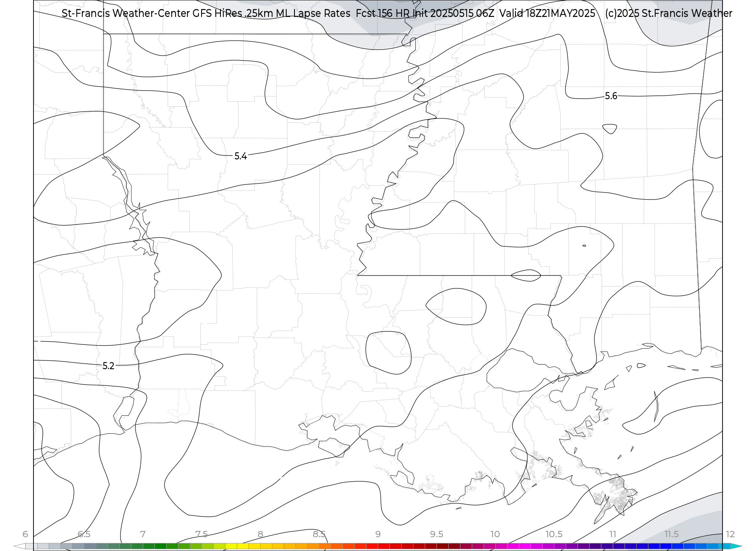Click the 'Fcst 156 HR' forecast hour text
The width and height of the screenshot is (756, 551).
pos(382,13)
